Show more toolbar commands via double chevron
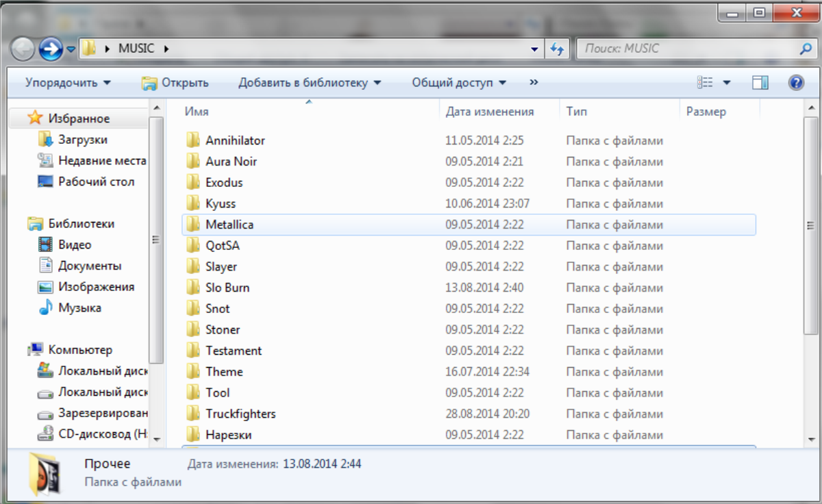The height and width of the screenshot is (504, 822). pos(534,83)
